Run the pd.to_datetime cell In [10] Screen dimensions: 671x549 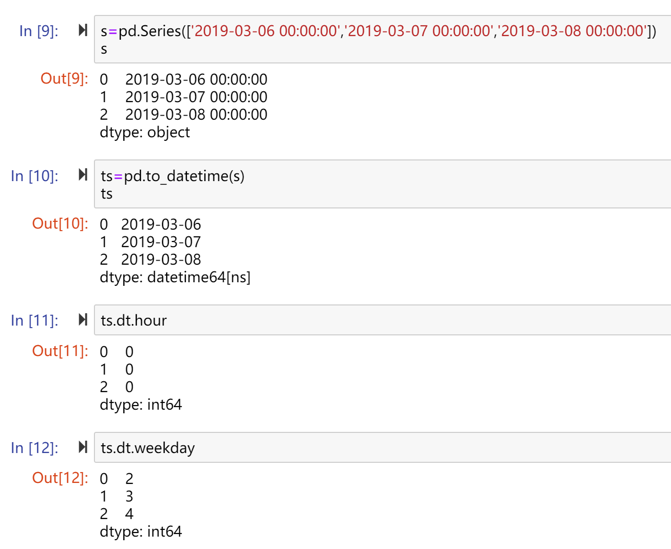tap(83, 175)
